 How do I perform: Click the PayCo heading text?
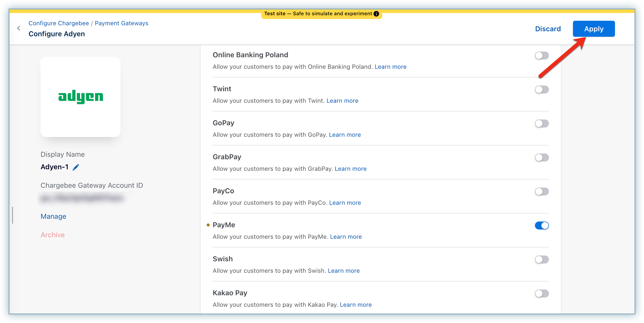coord(223,191)
